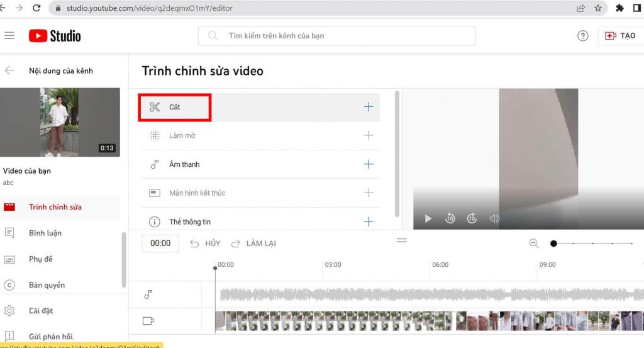644x348 pixels.
Task: Open the hamburger navigation menu
Action: click(9, 36)
